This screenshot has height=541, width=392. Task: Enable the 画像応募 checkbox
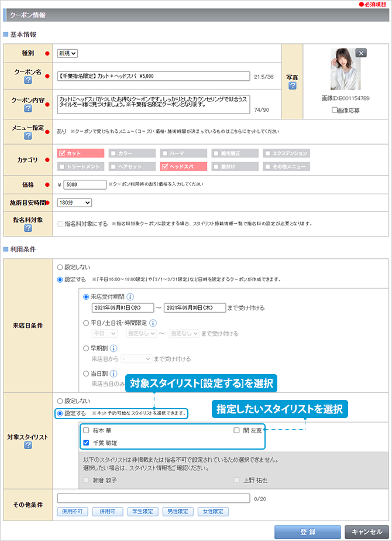[x=334, y=109]
